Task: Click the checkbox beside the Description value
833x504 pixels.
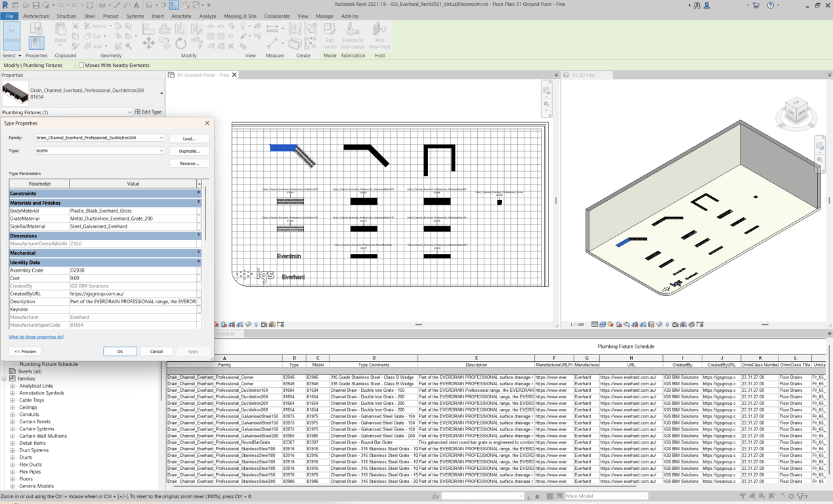Action: [199, 302]
